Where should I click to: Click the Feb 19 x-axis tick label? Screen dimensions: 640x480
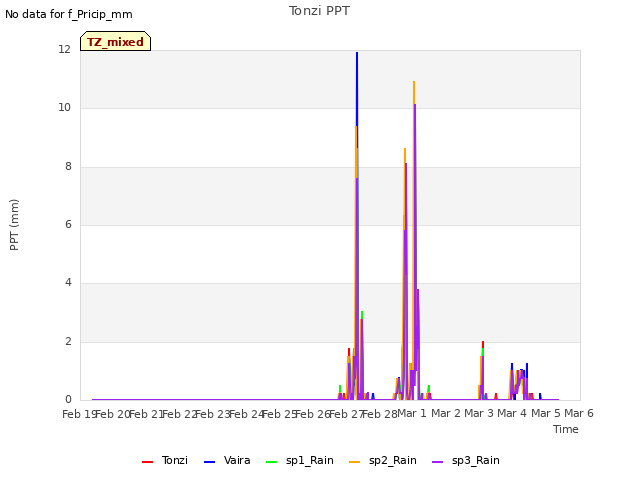pyautogui.click(x=79, y=414)
